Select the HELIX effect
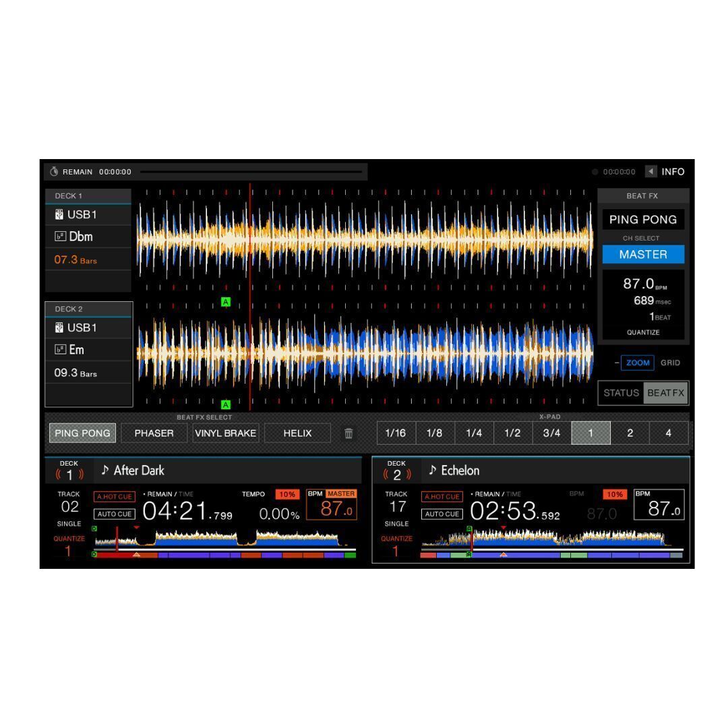 (297, 433)
